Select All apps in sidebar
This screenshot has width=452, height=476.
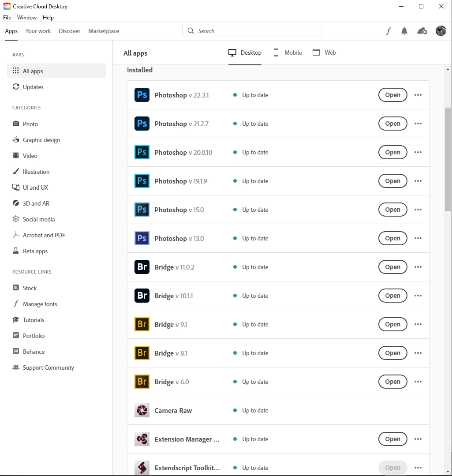(x=56, y=71)
